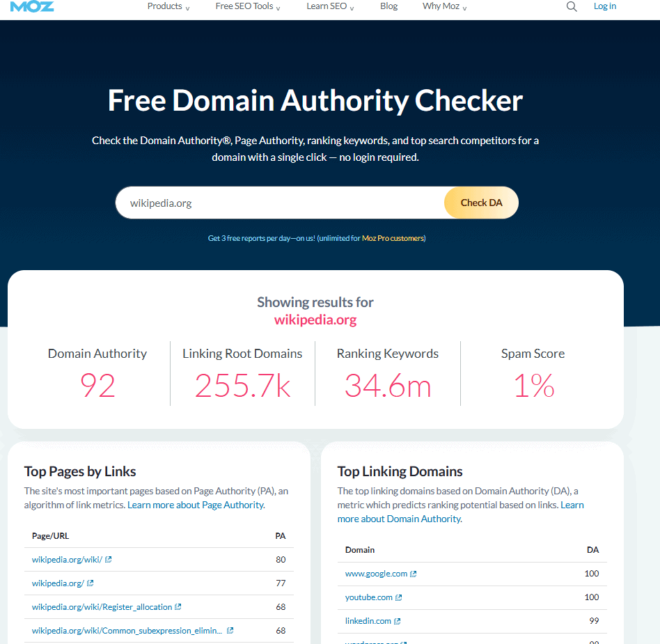This screenshot has width=660, height=644.
Task: Click external link icon beside www.google.com
Action: [x=414, y=574]
